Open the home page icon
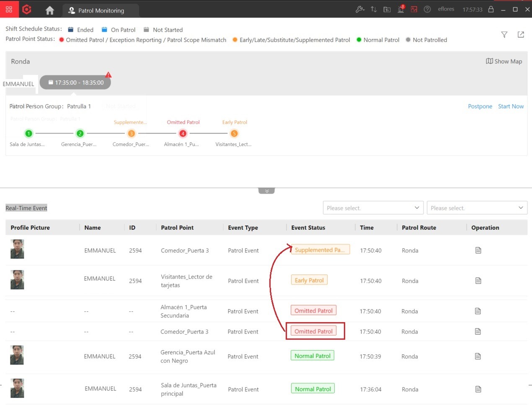 [50, 10]
